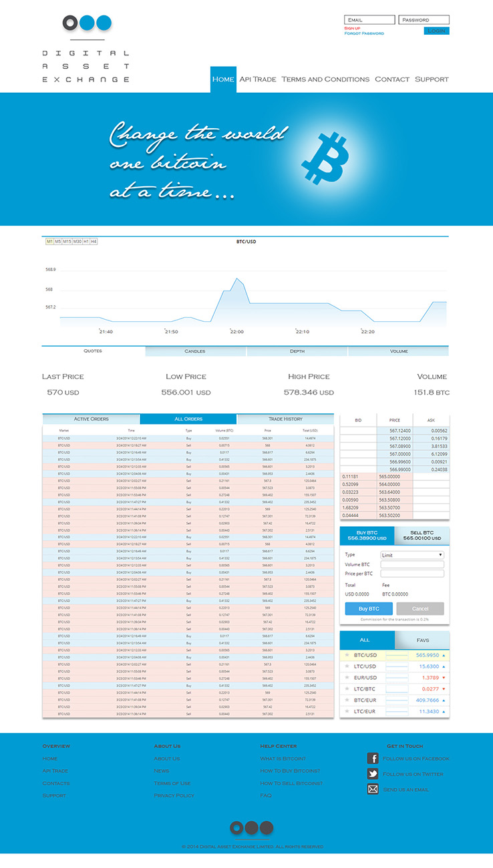Open Api Trade in navigation
Screen dimensions: 493x868
258,79
